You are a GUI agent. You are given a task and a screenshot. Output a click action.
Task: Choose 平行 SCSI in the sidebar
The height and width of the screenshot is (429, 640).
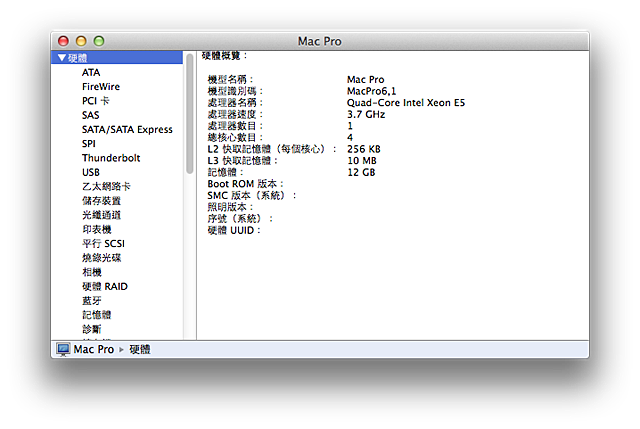(103, 244)
